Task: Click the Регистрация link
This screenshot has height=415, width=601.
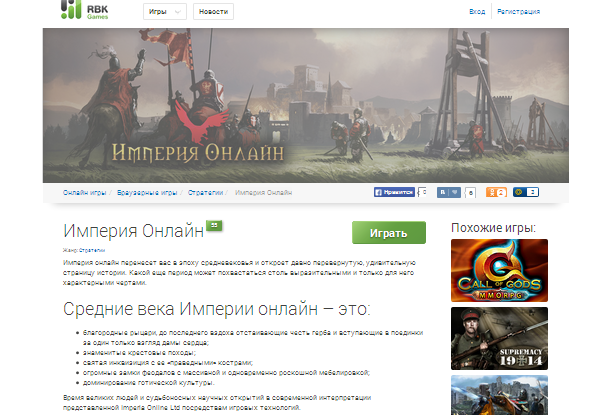Action: pos(518,11)
